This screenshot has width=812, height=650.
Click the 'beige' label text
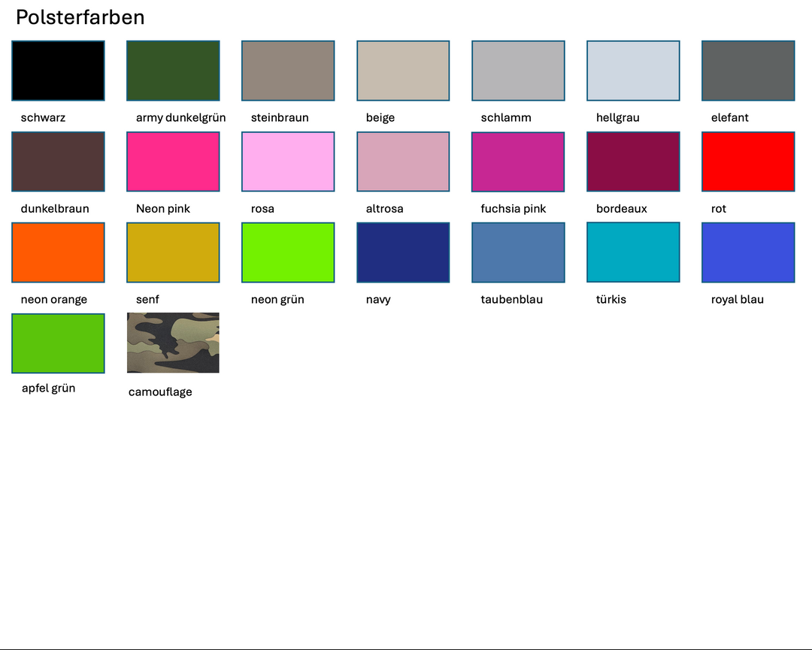(380, 118)
